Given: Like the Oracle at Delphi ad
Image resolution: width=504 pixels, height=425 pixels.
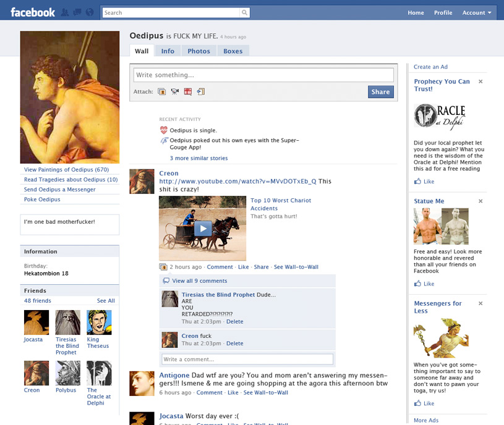Looking at the screenshot, I should [x=425, y=182].
